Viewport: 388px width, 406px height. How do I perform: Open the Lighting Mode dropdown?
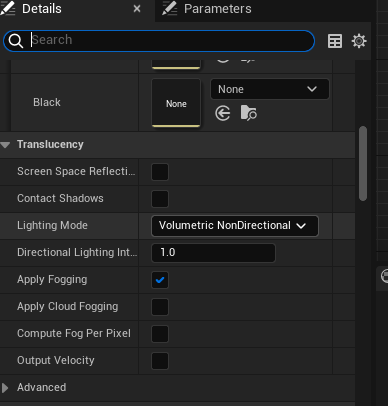(235, 226)
